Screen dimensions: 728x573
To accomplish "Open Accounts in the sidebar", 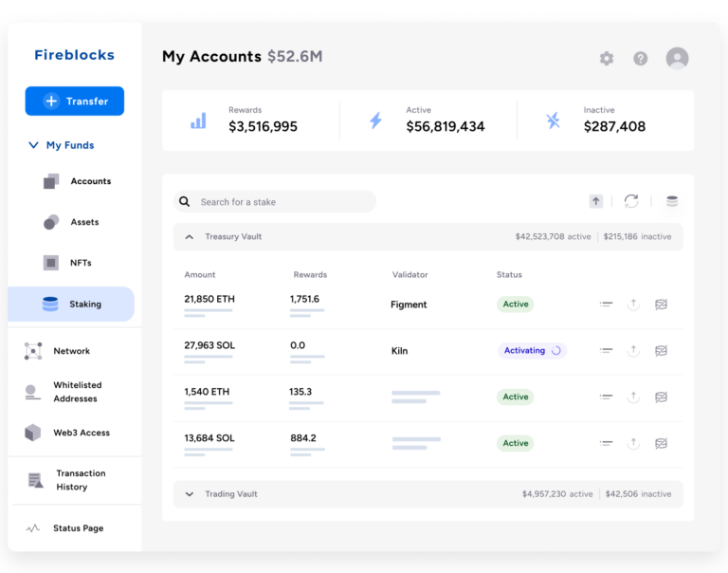I will click(x=89, y=181).
